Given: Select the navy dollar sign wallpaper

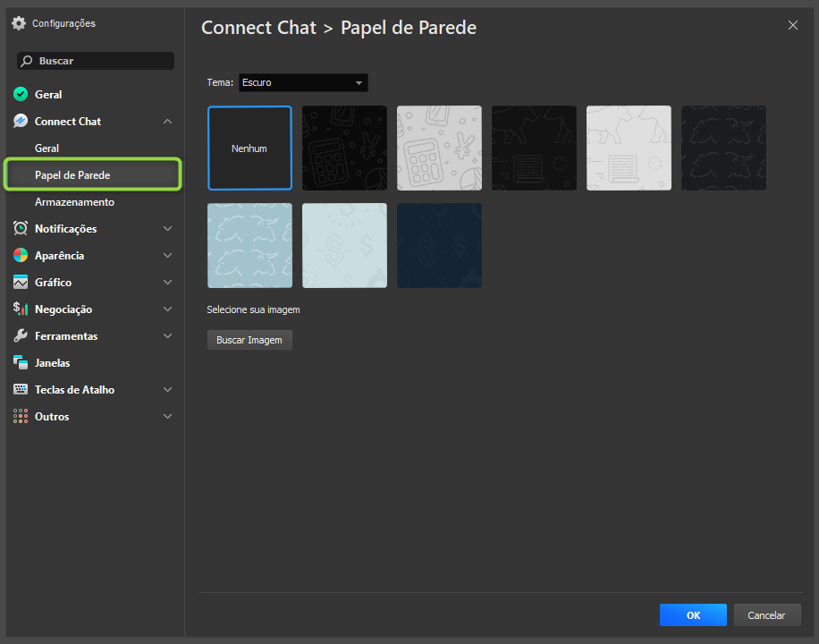Looking at the screenshot, I should pyautogui.click(x=439, y=245).
